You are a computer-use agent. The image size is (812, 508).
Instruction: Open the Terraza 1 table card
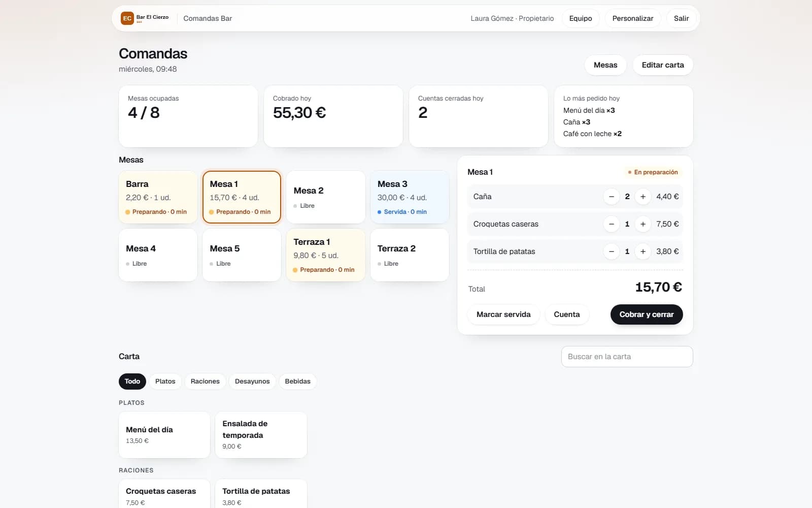click(326, 255)
